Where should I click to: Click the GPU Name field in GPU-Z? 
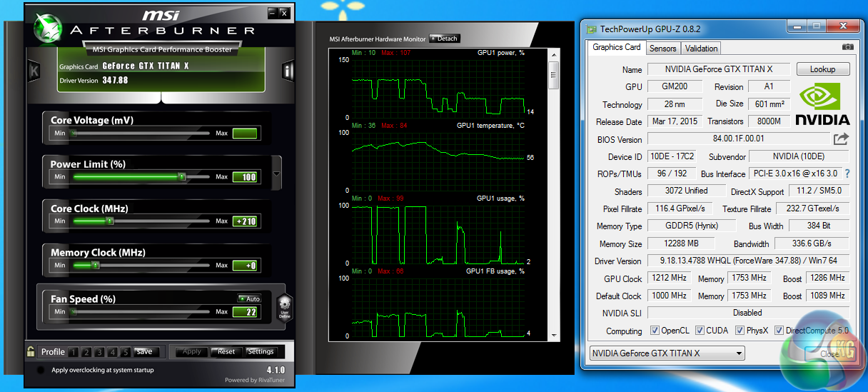(719, 69)
